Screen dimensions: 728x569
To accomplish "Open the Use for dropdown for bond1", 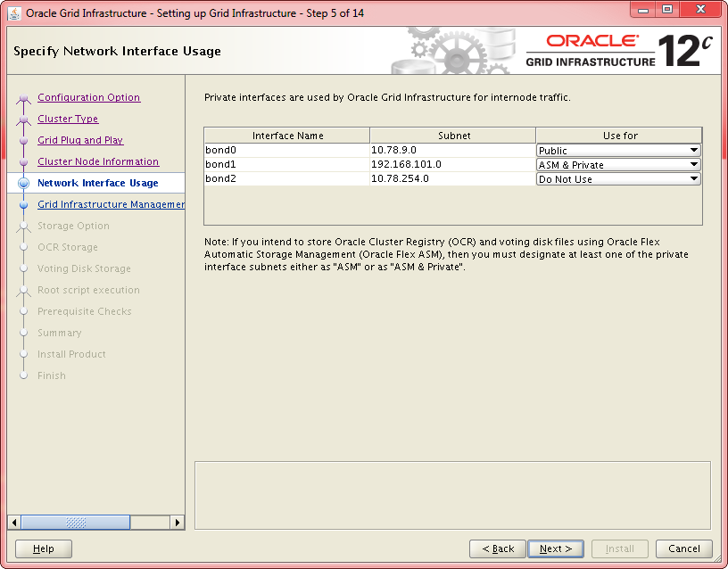I will tap(693, 165).
